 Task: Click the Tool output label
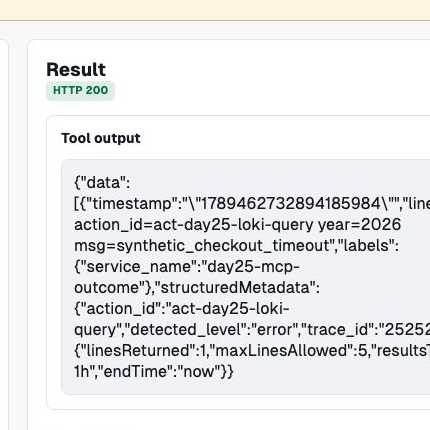[x=101, y=138]
